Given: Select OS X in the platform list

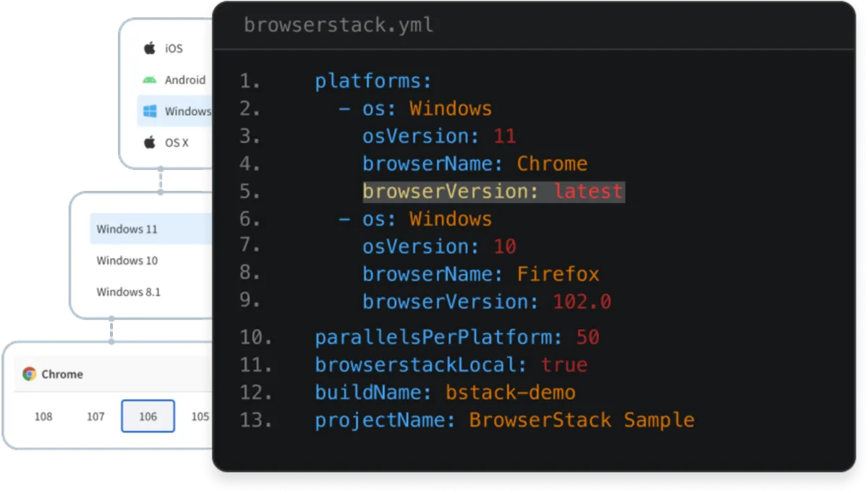Looking at the screenshot, I should [x=176, y=142].
